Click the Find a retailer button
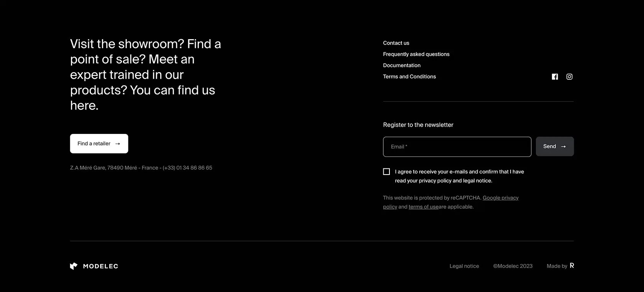Viewport: 644px width, 292px height. (99, 144)
